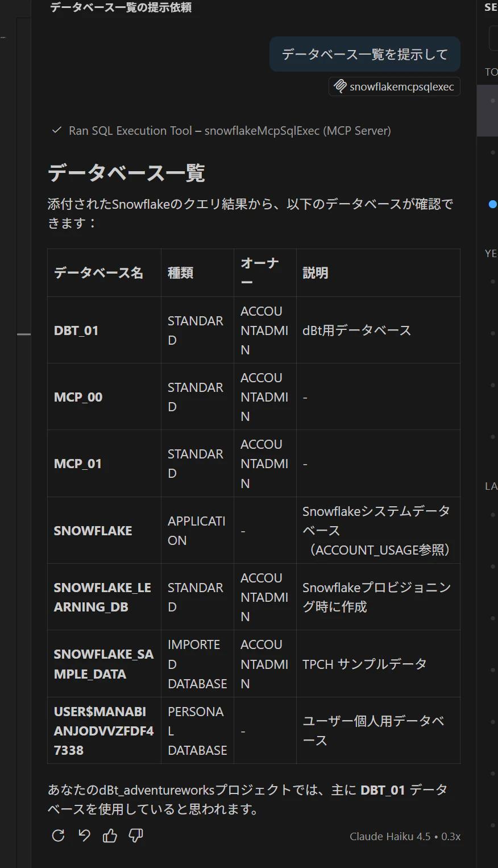Click the データベース名 column header
This screenshot has height=868, width=498.
[x=104, y=272]
